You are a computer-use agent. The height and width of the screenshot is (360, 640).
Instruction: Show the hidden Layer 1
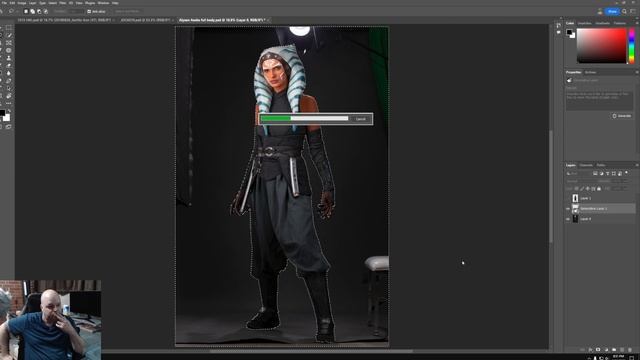[568, 198]
